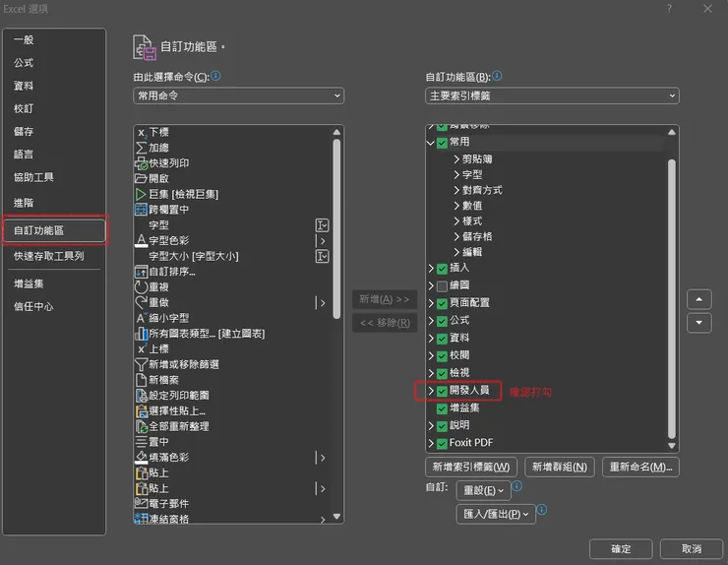The width and height of the screenshot is (728, 565).
Task: Choose the 凍結窗格 freeze panes icon
Action: click(x=141, y=518)
